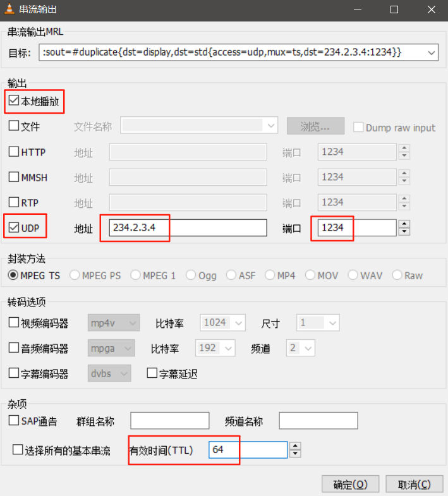448x496 pixels.
Task: Decrease TTL value with down arrow
Action: (x=295, y=454)
